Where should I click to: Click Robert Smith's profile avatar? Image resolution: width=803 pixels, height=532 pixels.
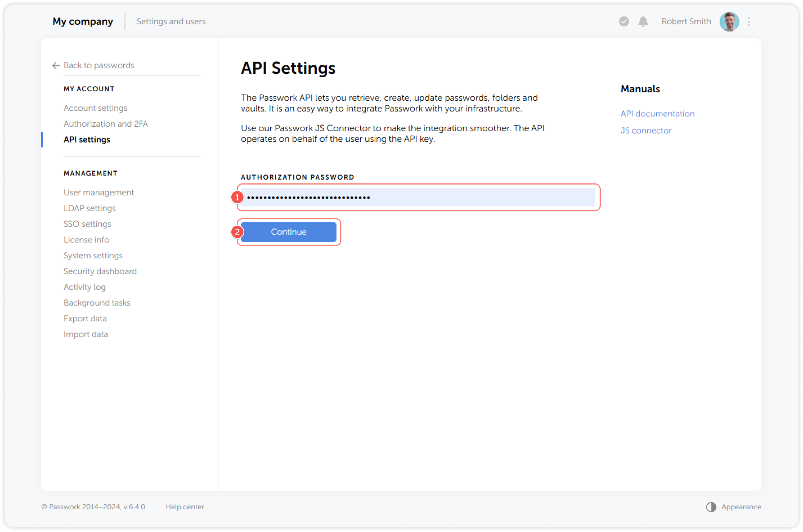[x=729, y=22]
